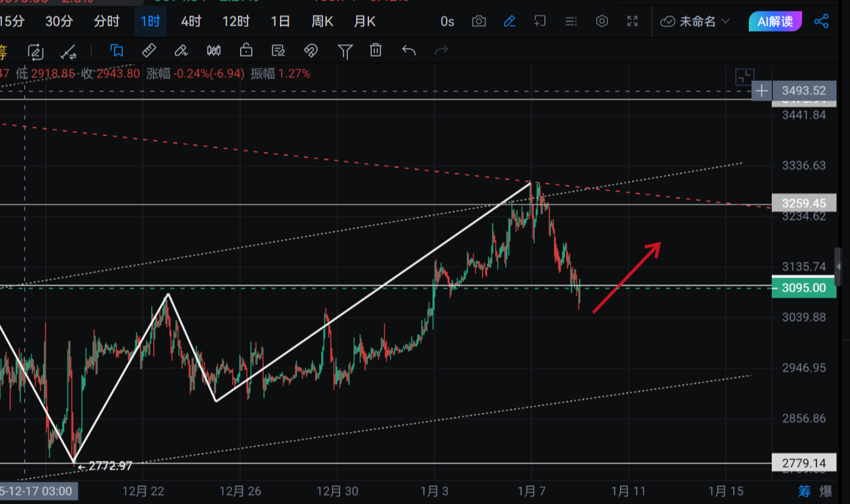
Task: Click the trash icon to delete drawings
Action: coord(376,51)
